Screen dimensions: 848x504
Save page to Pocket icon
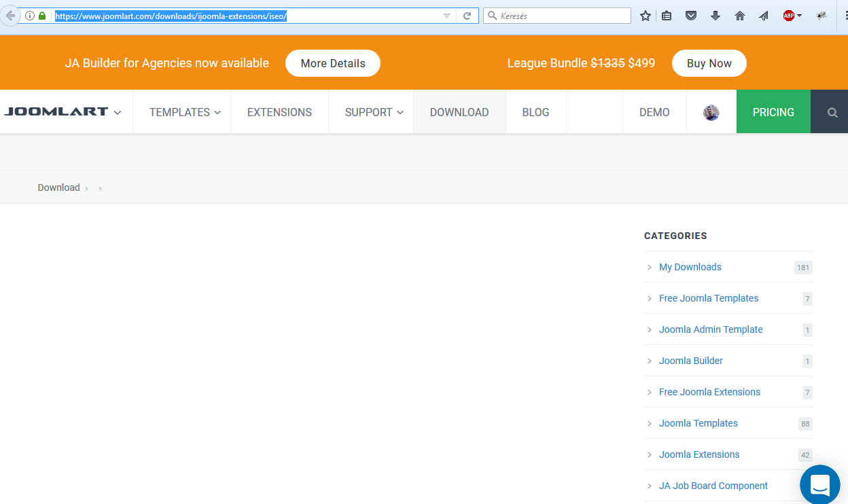[691, 16]
